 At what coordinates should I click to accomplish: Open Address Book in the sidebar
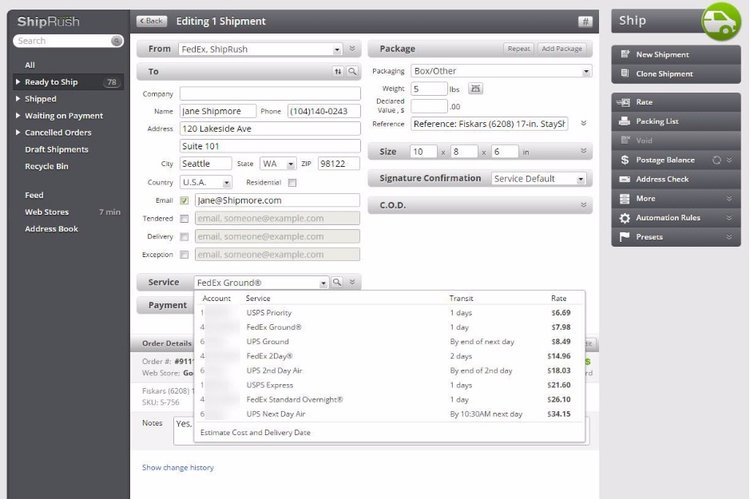[x=51, y=229]
